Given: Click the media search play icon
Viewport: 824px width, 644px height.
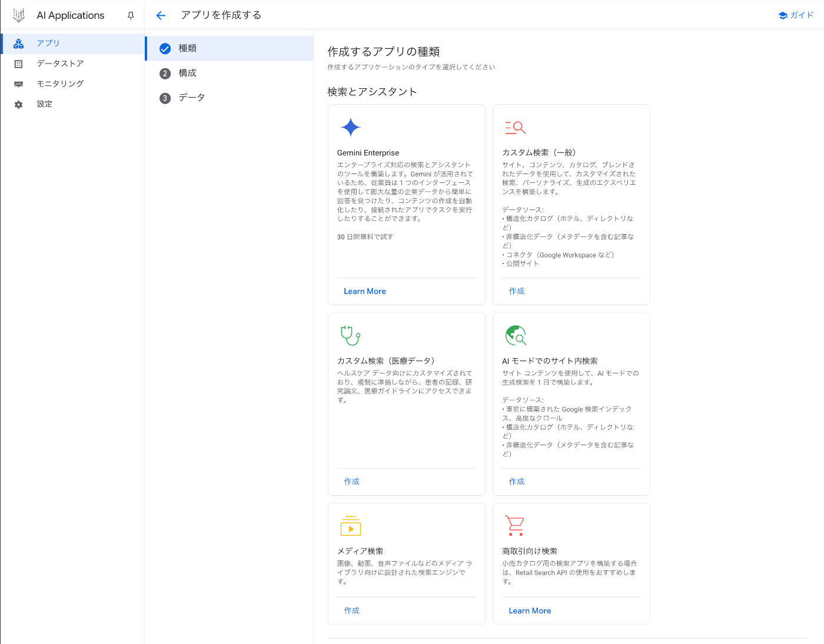Looking at the screenshot, I should [350, 526].
